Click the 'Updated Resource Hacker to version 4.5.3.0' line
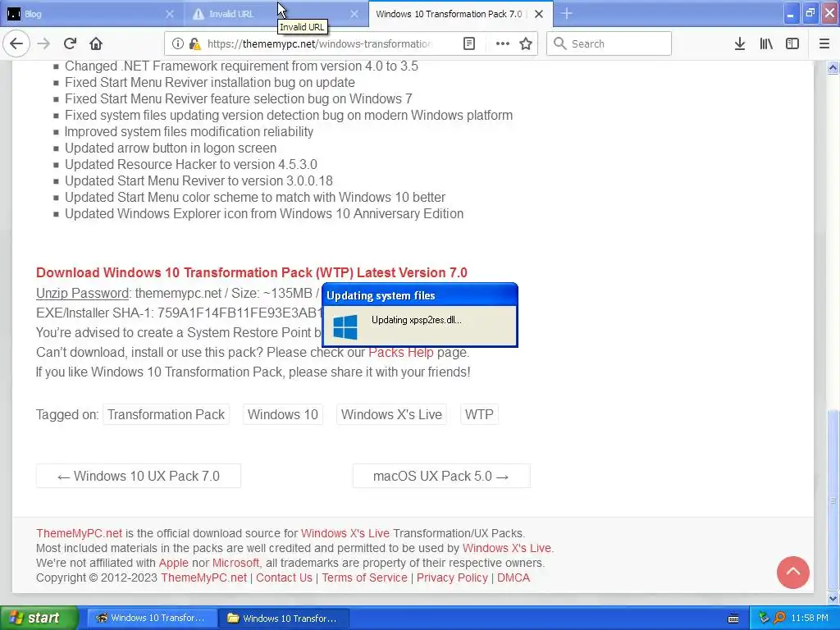Screen dimensions: 840x630 [x=190, y=164]
